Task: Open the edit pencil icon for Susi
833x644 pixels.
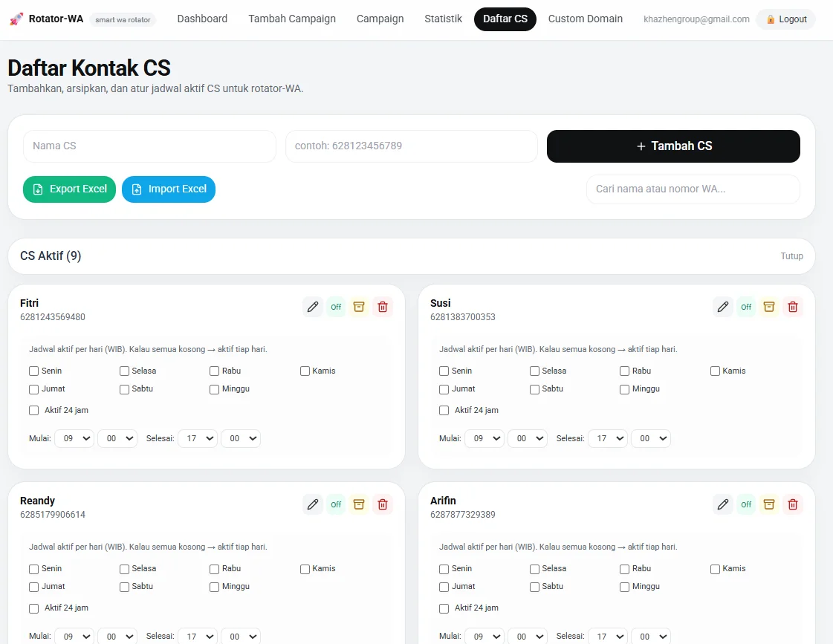Action: 722,307
